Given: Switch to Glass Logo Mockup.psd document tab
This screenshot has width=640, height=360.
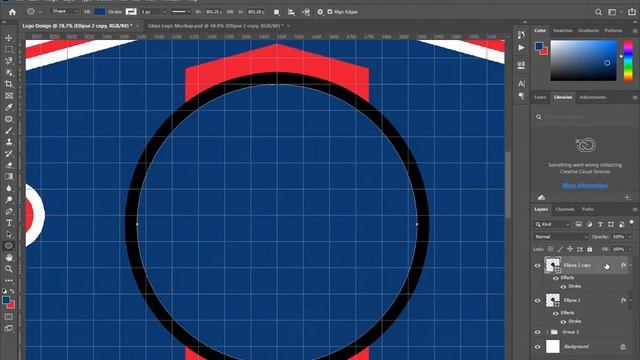Looking at the screenshot, I should click(216, 26).
